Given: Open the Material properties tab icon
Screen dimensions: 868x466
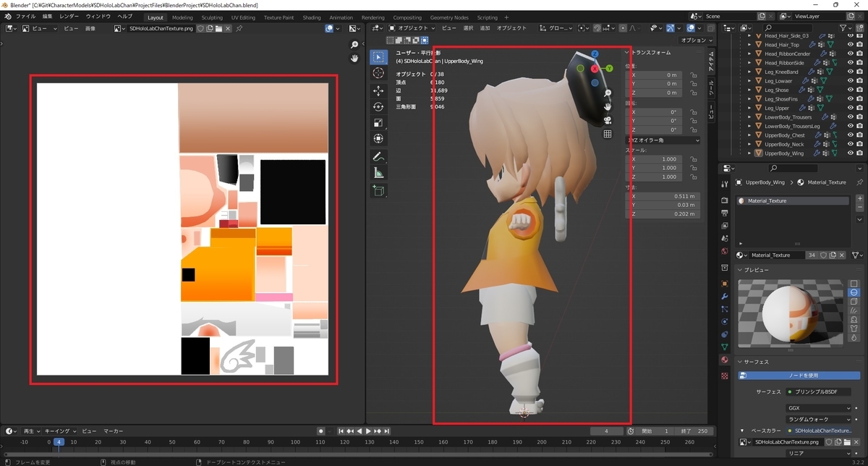Looking at the screenshot, I should pos(725,360).
